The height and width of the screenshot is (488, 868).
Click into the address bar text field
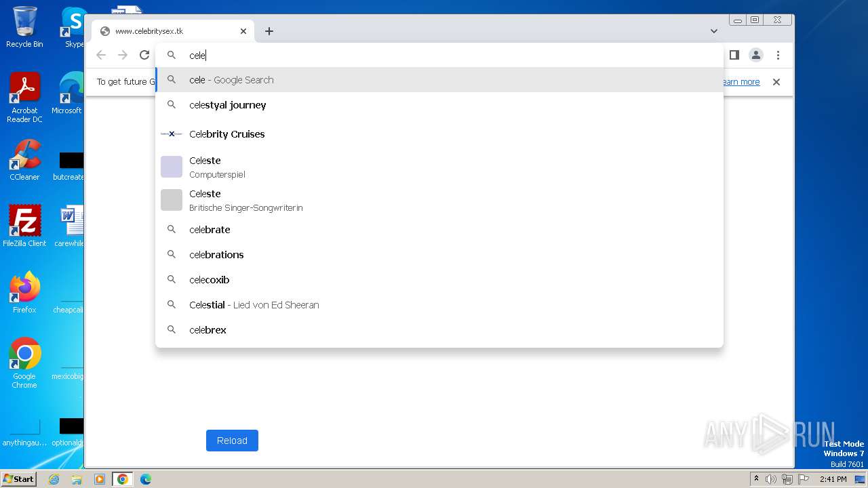point(439,56)
